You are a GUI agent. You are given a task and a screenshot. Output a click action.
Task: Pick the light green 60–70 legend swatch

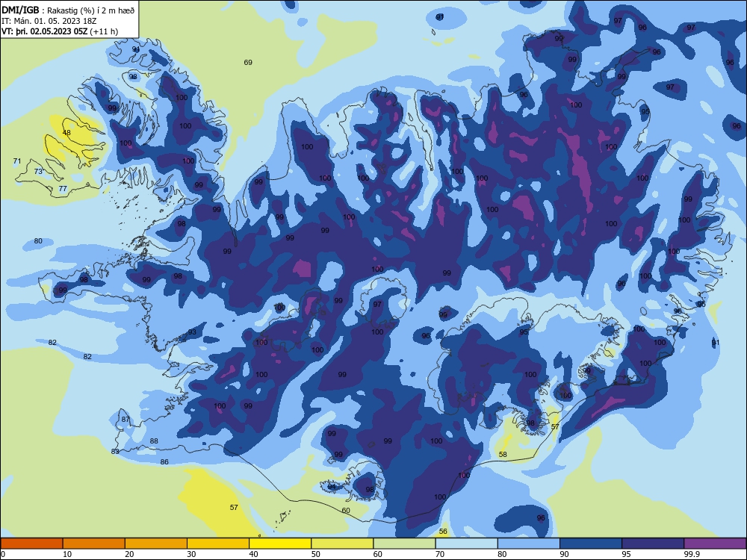tap(404, 544)
